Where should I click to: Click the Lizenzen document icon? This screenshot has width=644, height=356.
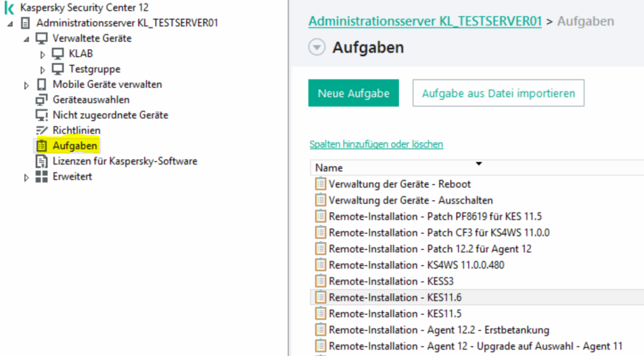tap(41, 161)
